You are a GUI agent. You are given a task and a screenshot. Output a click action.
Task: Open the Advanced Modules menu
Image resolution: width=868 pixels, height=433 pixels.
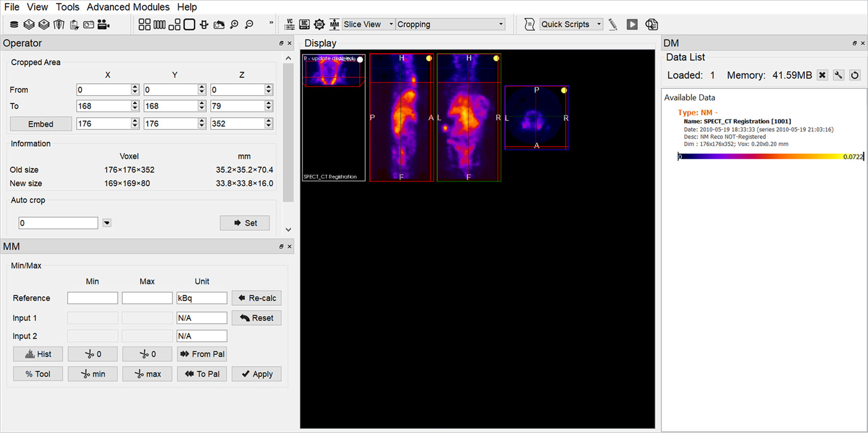tap(128, 7)
